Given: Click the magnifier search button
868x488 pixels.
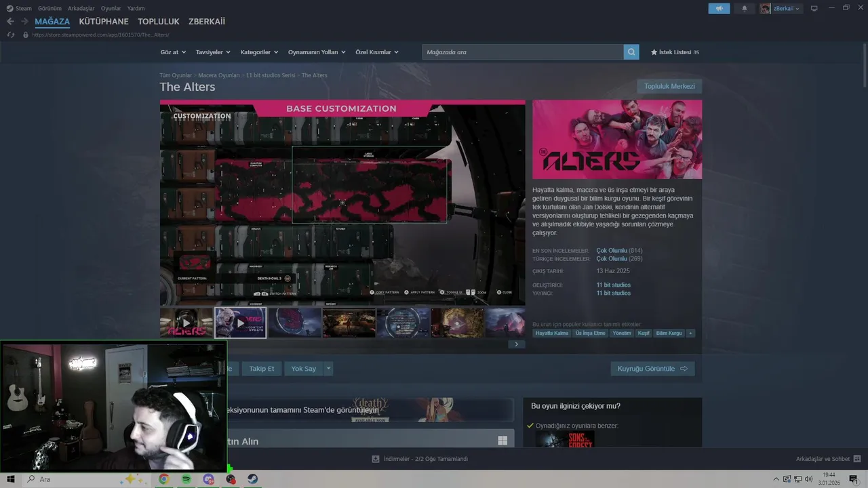Looking at the screenshot, I should coord(631,52).
